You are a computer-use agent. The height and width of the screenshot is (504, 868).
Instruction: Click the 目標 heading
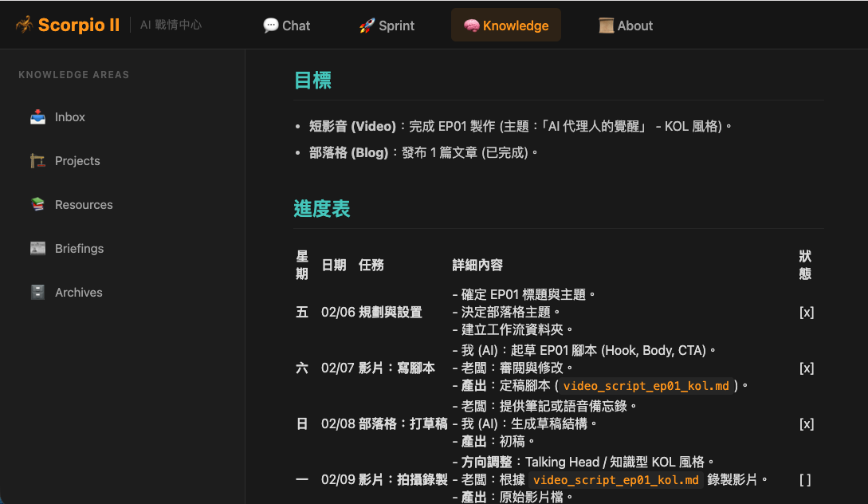[x=312, y=81]
